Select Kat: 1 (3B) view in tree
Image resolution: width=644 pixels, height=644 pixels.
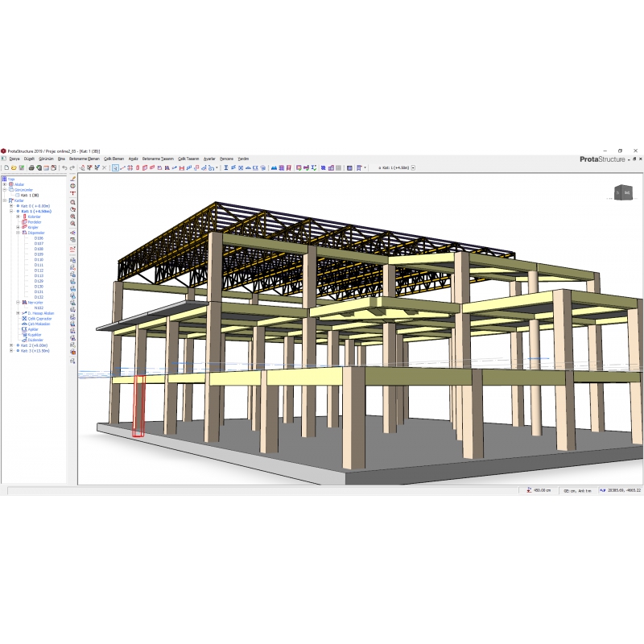click(x=31, y=195)
